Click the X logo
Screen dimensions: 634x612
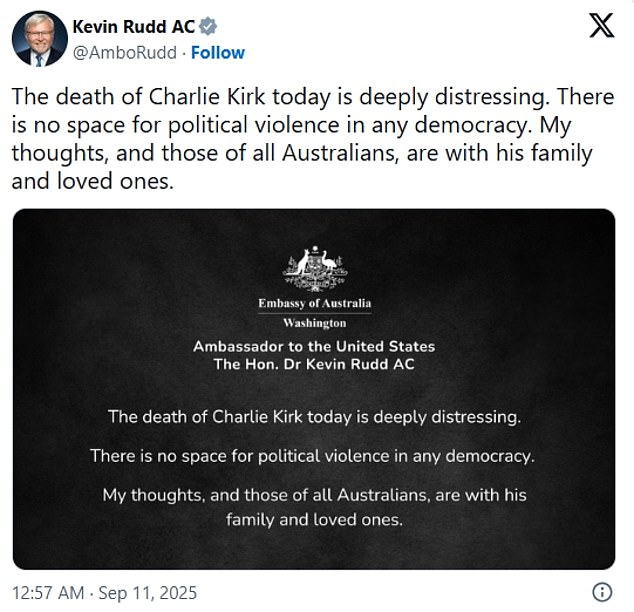pyautogui.click(x=601, y=27)
